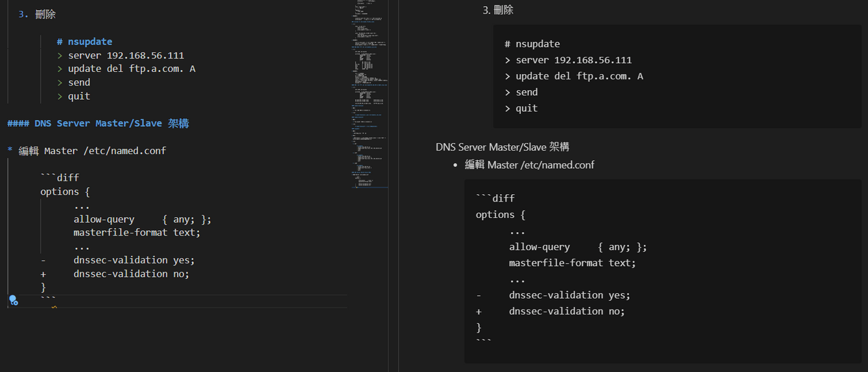The width and height of the screenshot is (868, 372).
Task: Click the '> send' line in source editor
Action: pyautogui.click(x=74, y=82)
